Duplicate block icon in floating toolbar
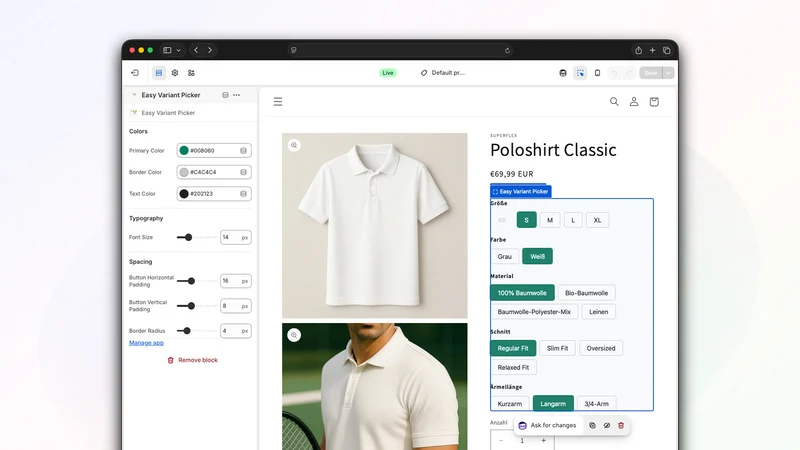 pyautogui.click(x=592, y=426)
